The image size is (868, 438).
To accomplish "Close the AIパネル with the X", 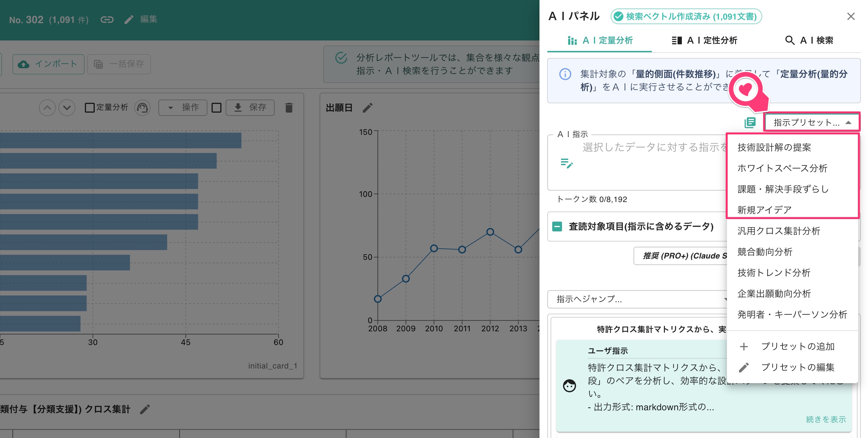I will [851, 17].
